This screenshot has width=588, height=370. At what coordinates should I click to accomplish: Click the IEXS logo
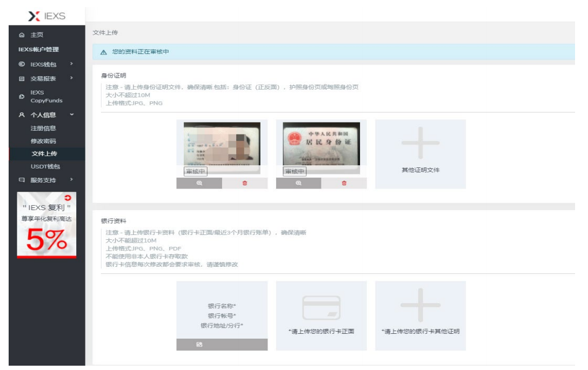coord(46,16)
